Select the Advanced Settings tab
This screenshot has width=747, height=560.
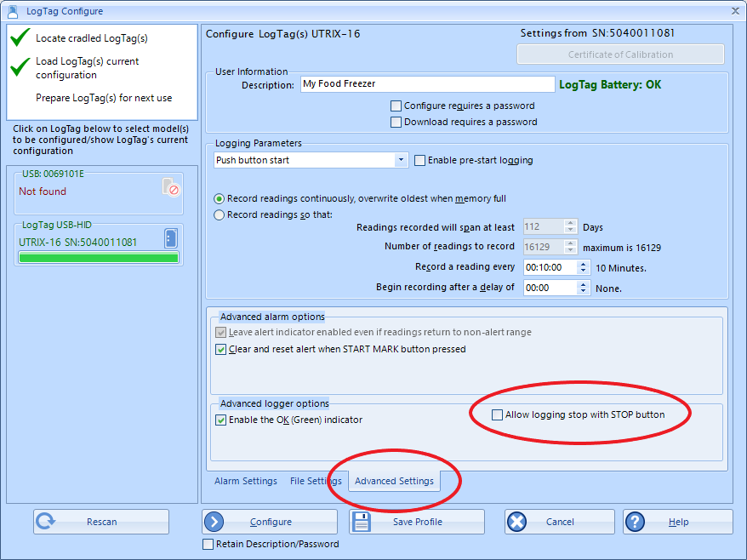(x=395, y=482)
